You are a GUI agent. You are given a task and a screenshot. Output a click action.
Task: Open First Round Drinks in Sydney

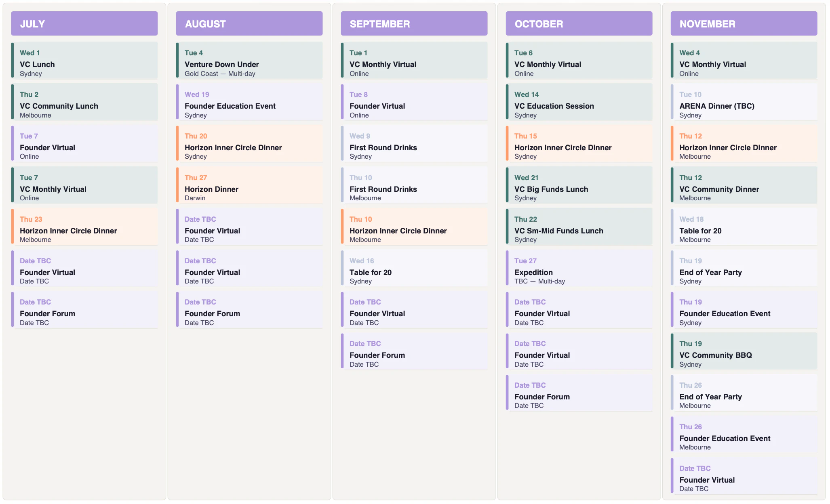click(x=414, y=144)
